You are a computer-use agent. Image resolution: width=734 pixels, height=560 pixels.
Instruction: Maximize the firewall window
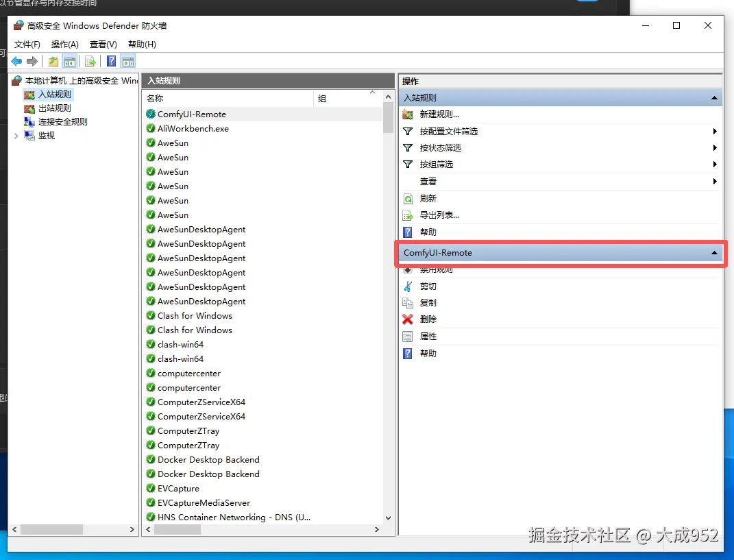pyautogui.click(x=676, y=25)
